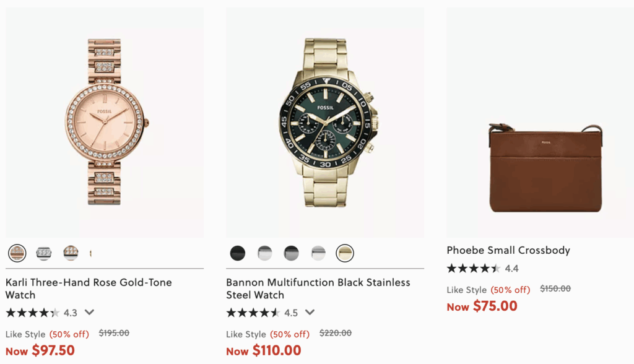Choose the second Bannon swatch, black and silver
Viewport: 634px width, 364px height.
coord(264,253)
